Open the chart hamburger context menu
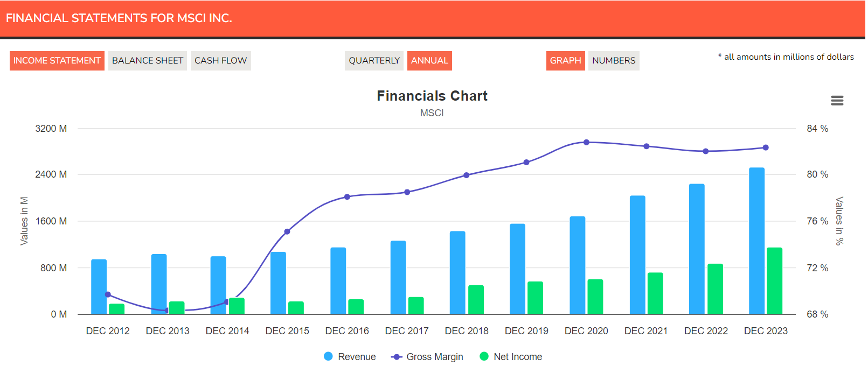868x366 pixels. 837,101
